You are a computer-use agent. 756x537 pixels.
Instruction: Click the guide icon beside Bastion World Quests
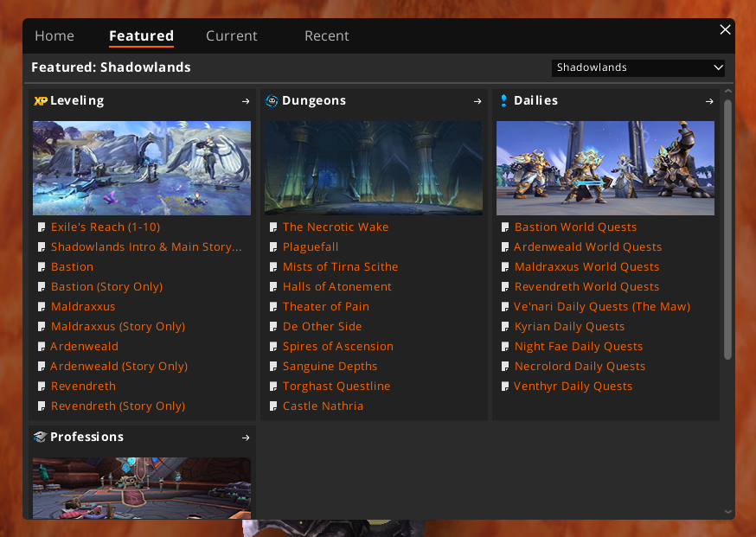coord(505,227)
